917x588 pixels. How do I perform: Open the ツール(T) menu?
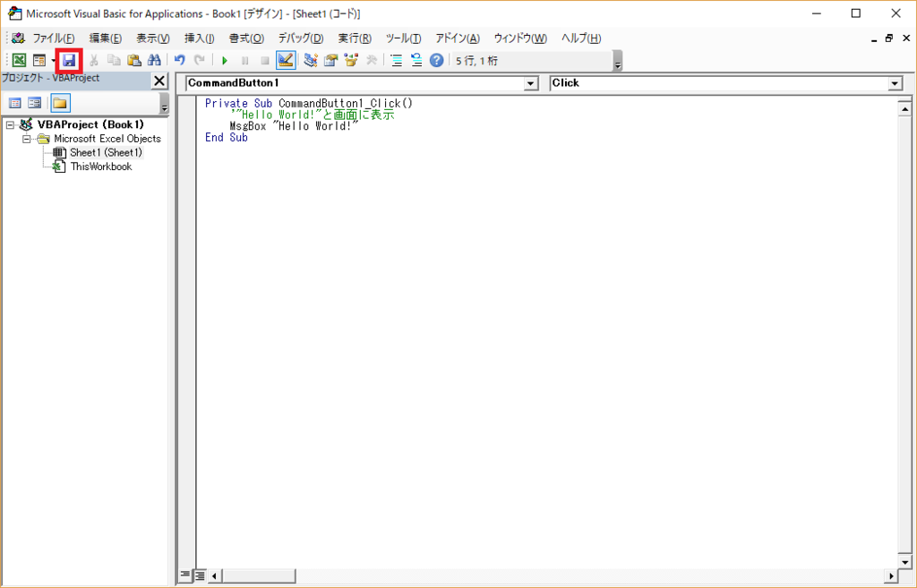point(404,38)
